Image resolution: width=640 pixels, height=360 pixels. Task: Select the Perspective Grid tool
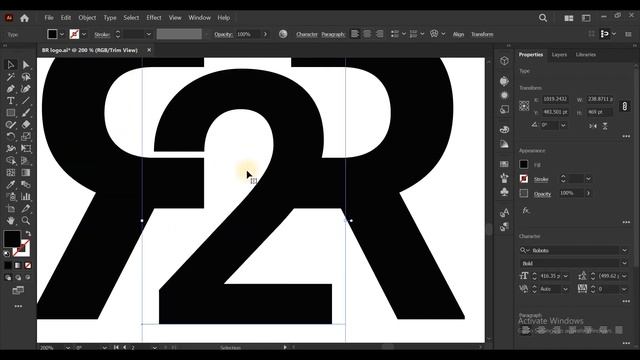pyautogui.click(x=26, y=160)
